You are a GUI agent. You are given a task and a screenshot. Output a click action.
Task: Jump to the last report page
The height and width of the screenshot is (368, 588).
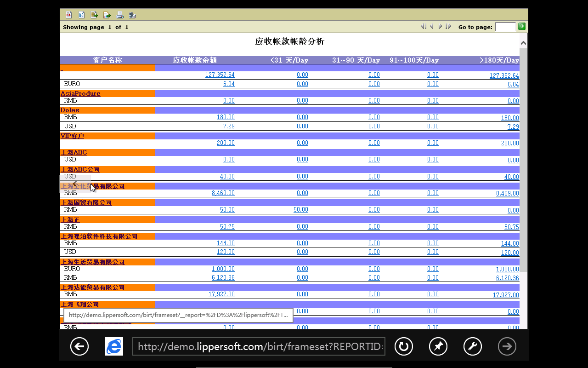tap(448, 27)
